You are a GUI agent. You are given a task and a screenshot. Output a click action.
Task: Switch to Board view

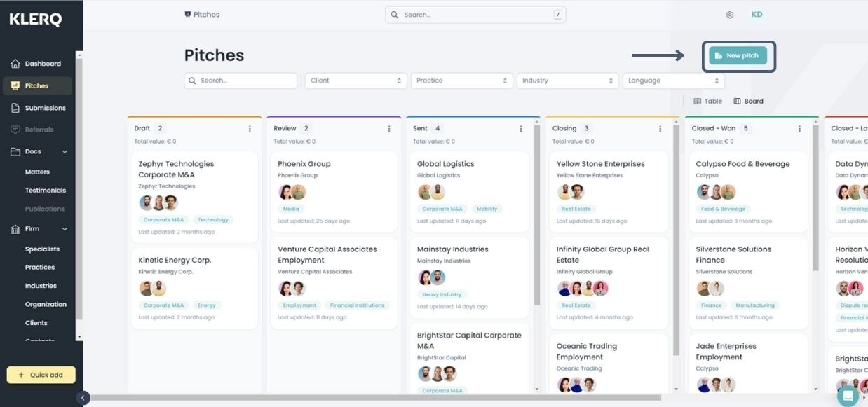tap(748, 102)
